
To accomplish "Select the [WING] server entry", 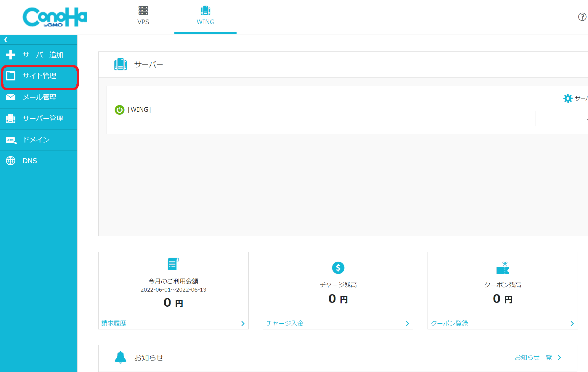I will [139, 110].
